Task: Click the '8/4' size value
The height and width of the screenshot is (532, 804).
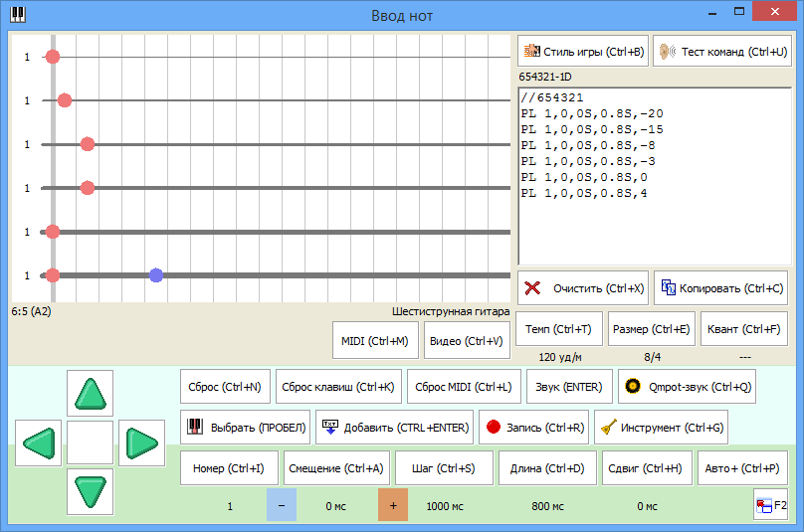Action: tap(652, 357)
